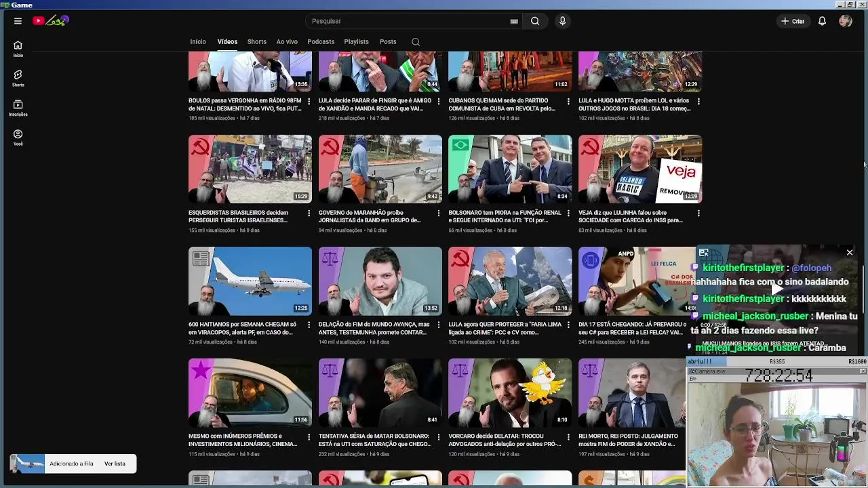Play the white airplane video thumbnail

pyautogui.click(x=250, y=281)
